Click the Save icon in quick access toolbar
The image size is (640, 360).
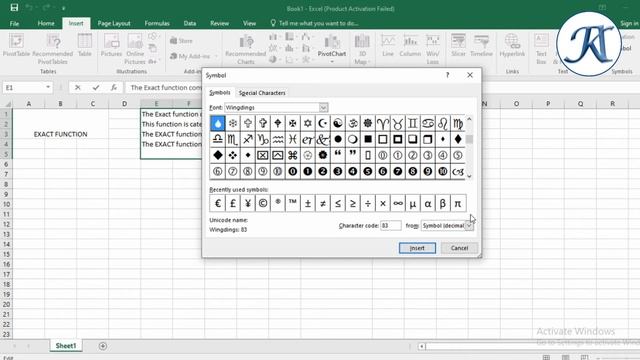tap(14, 8)
